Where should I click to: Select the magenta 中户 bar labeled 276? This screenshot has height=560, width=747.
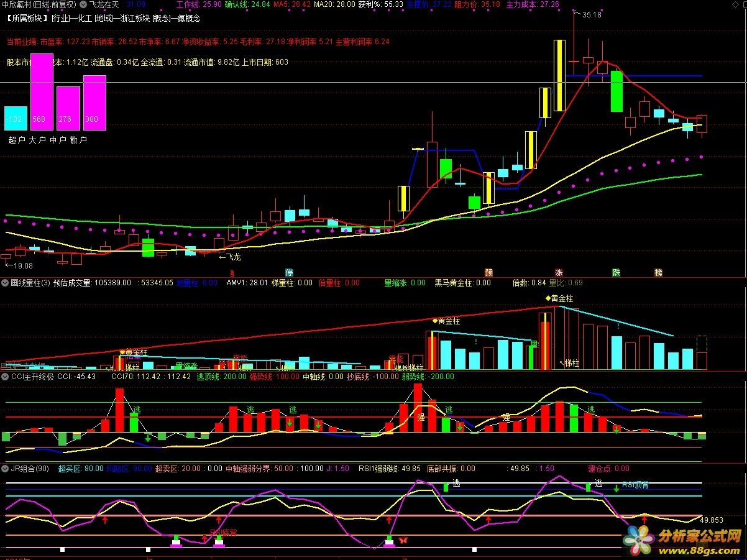[x=68, y=108]
